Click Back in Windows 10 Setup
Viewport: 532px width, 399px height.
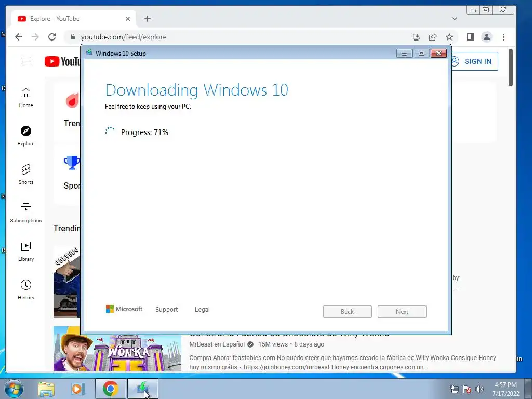tap(348, 312)
